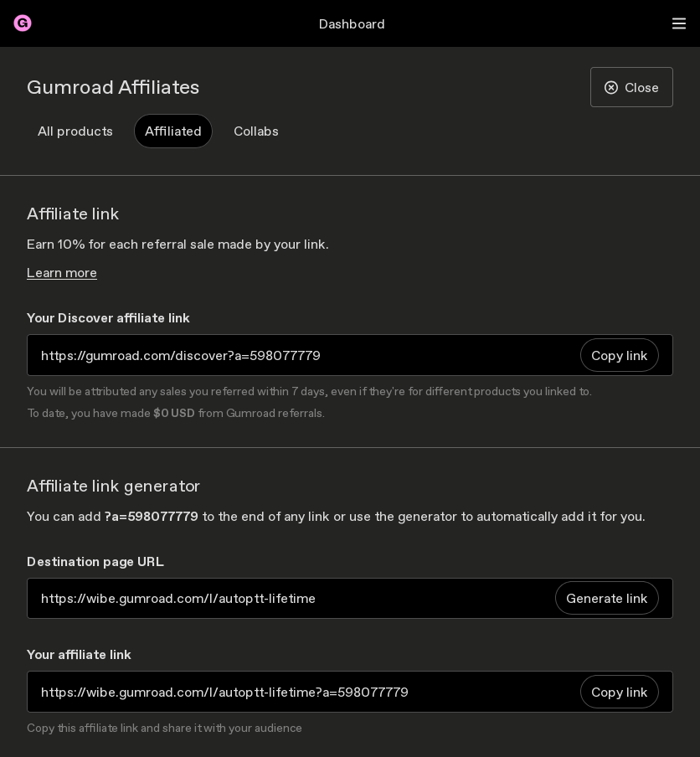This screenshot has height=757, width=700.
Task: Click the Destination page URL label
Action: (95, 562)
